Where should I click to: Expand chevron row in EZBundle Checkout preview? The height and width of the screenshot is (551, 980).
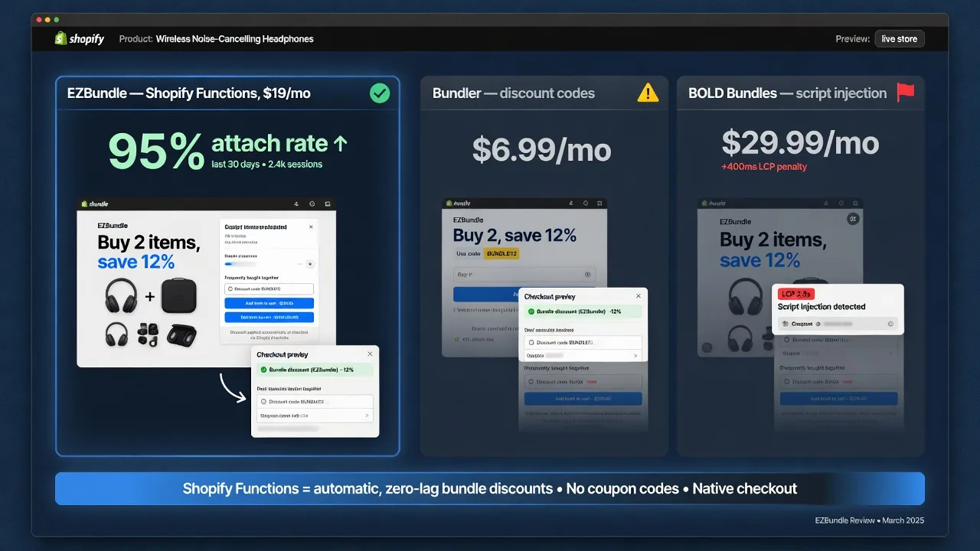(x=314, y=415)
